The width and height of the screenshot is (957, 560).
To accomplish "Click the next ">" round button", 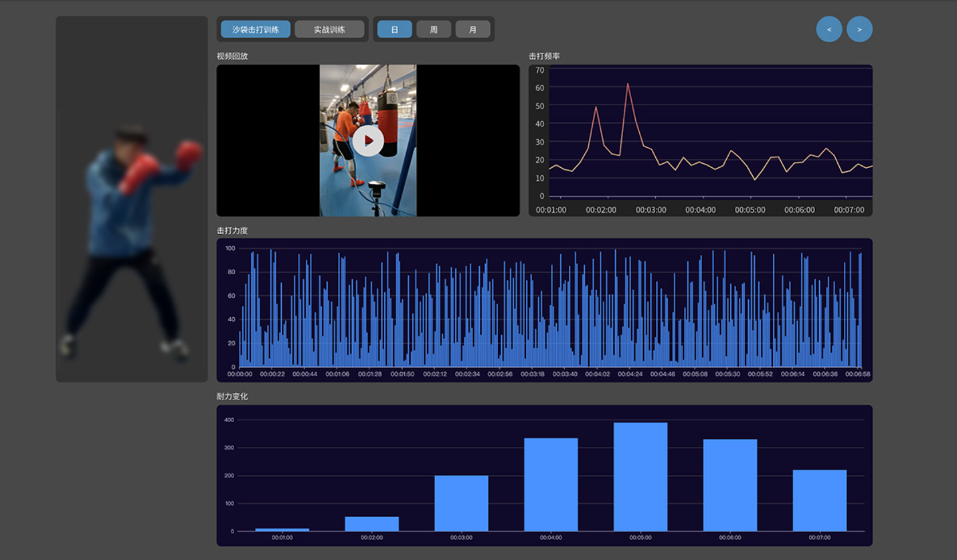I will [859, 29].
